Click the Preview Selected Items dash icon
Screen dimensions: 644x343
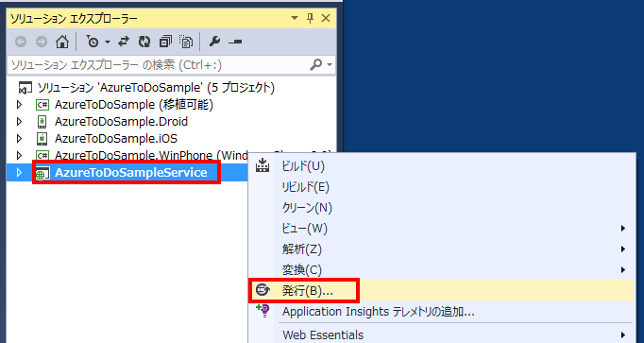[235, 42]
